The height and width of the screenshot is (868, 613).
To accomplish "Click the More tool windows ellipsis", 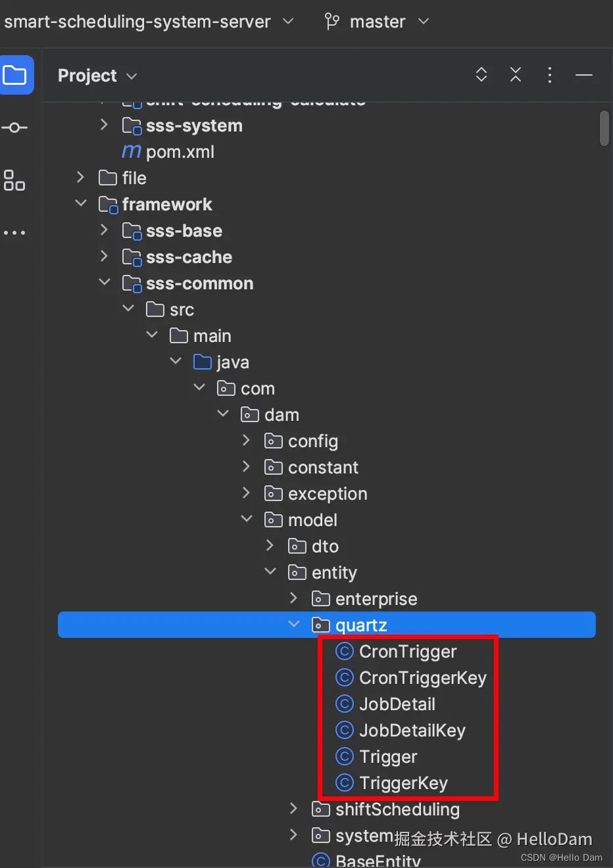I will coord(14,233).
